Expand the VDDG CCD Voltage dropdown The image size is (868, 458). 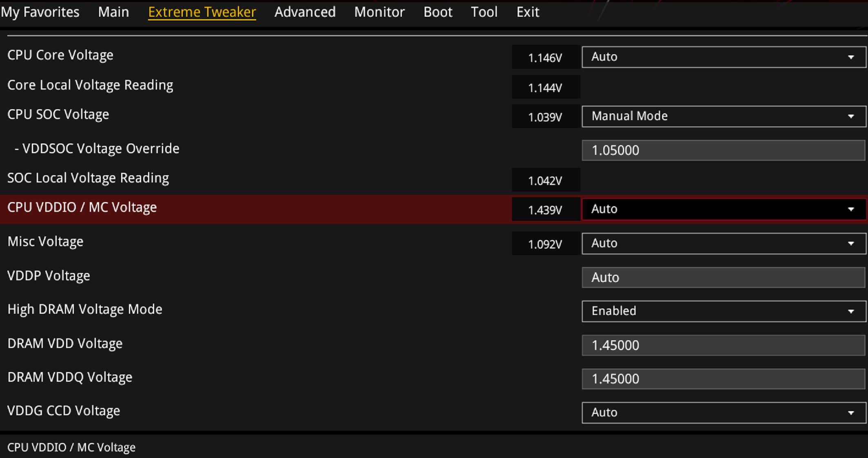pos(723,413)
